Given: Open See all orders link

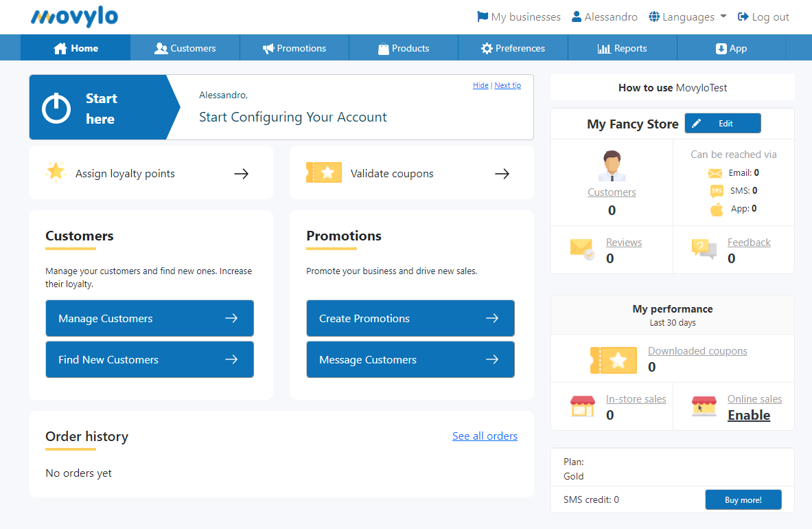Looking at the screenshot, I should click(485, 436).
